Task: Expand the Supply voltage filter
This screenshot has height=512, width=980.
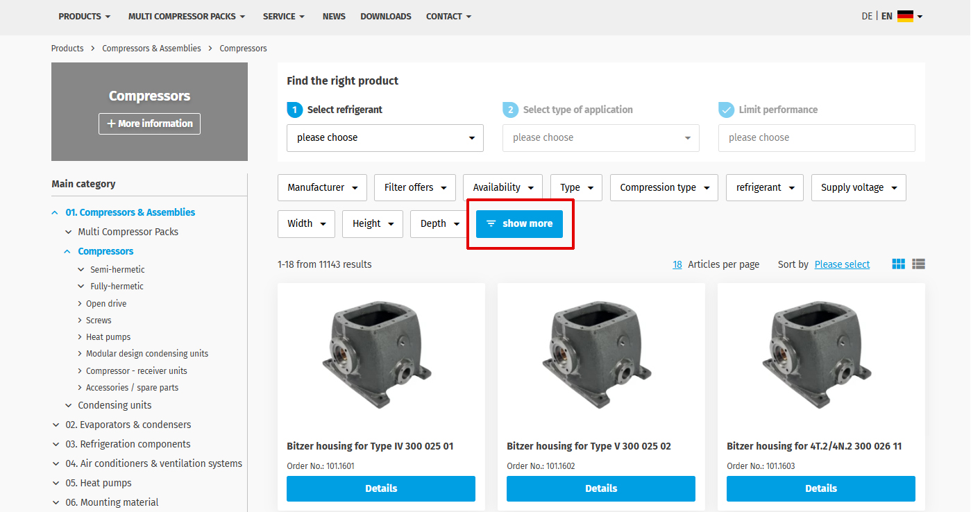Action: coord(858,187)
